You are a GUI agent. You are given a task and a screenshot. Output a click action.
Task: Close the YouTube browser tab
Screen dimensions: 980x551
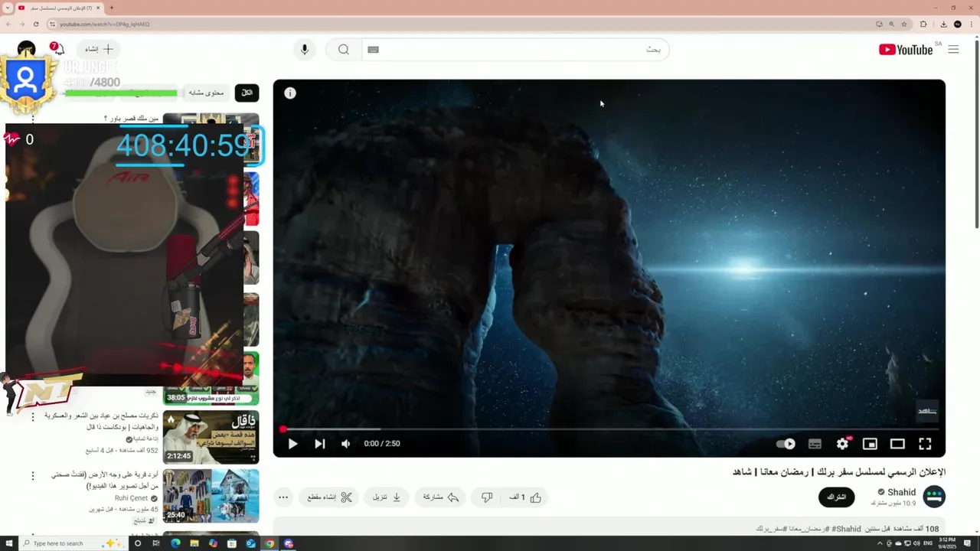(98, 8)
